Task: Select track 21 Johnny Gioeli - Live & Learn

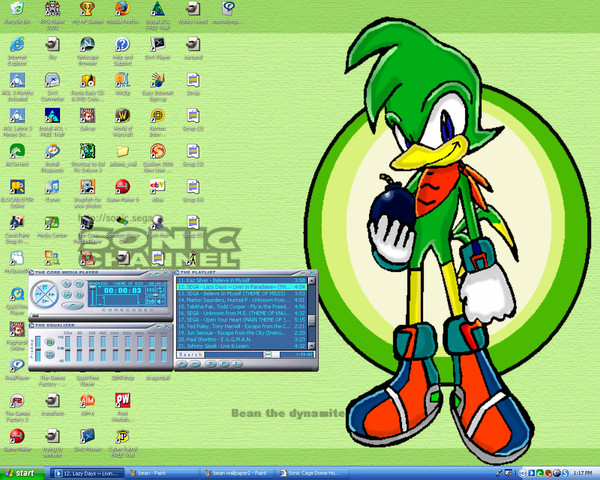Action: [241, 346]
